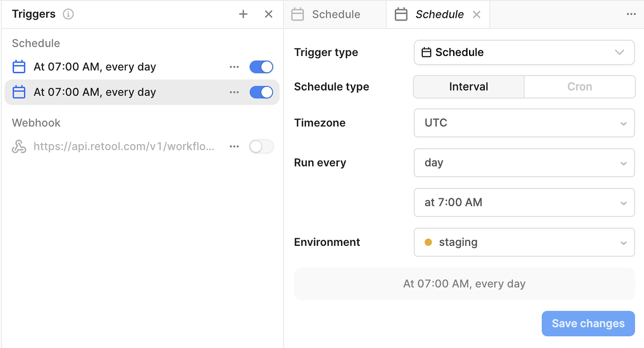Click the Timezone label
This screenshot has height=348, width=644.
320,123
